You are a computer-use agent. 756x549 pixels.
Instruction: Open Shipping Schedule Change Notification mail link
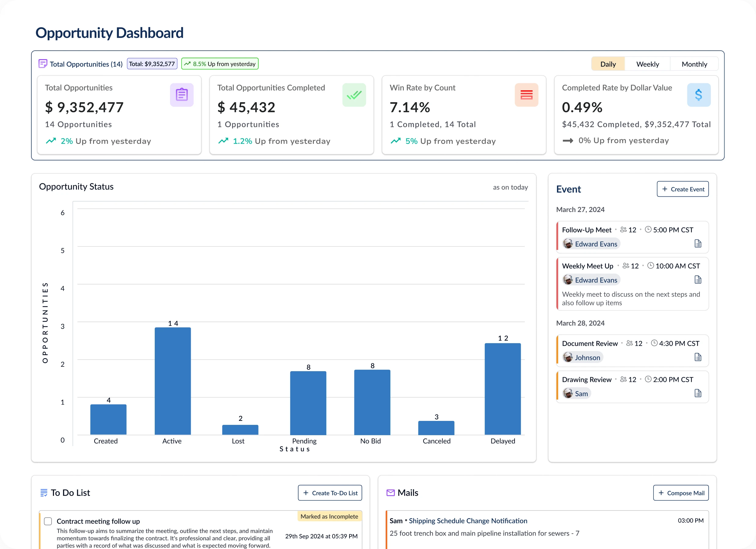pos(468,521)
